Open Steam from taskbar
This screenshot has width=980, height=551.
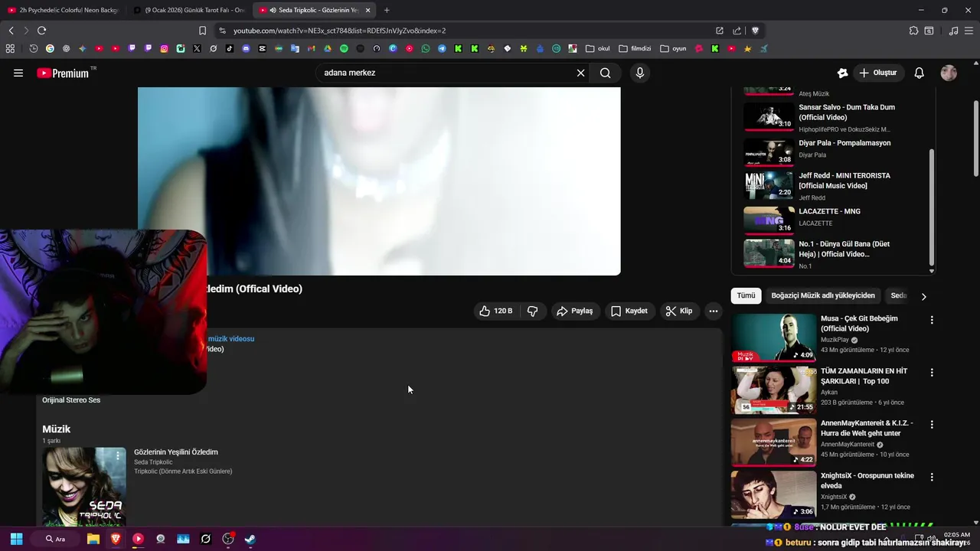[x=250, y=539]
